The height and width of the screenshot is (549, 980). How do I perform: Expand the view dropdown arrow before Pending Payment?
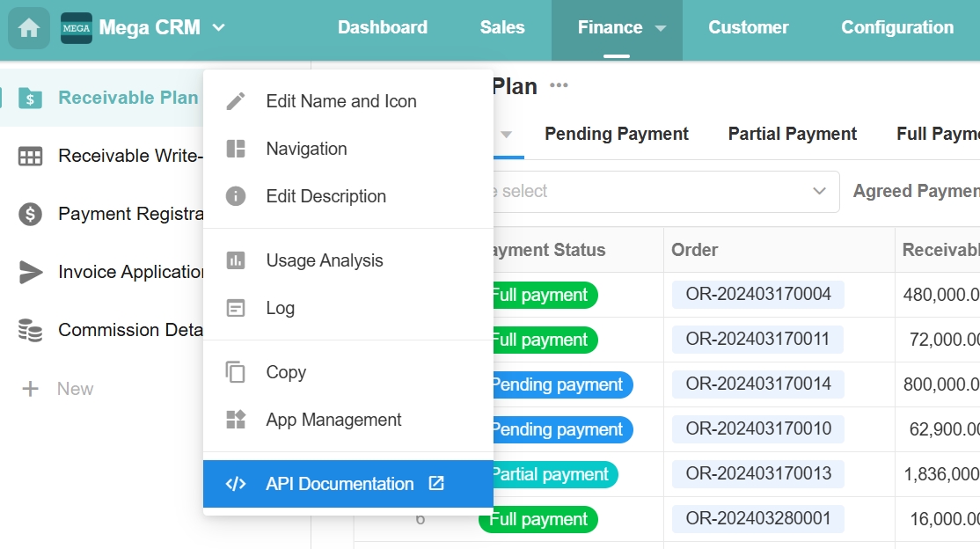tap(506, 135)
